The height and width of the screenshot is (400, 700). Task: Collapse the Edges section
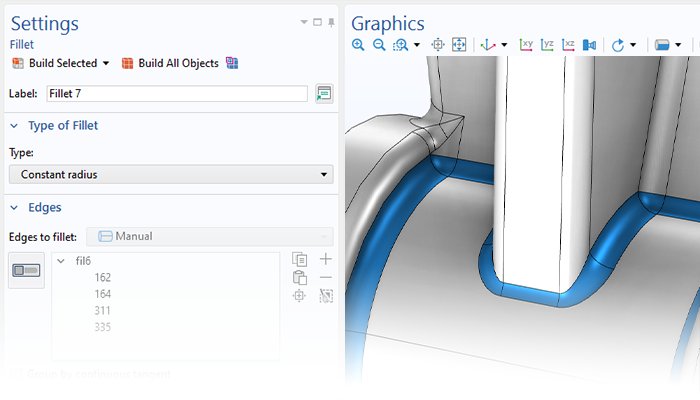(x=14, y=208)
